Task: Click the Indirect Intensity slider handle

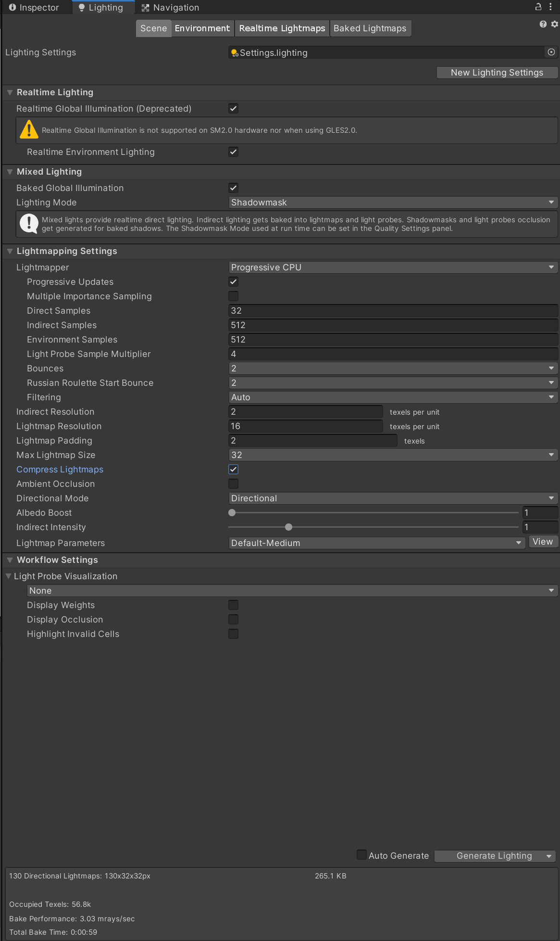Action: tap(288, 527)
